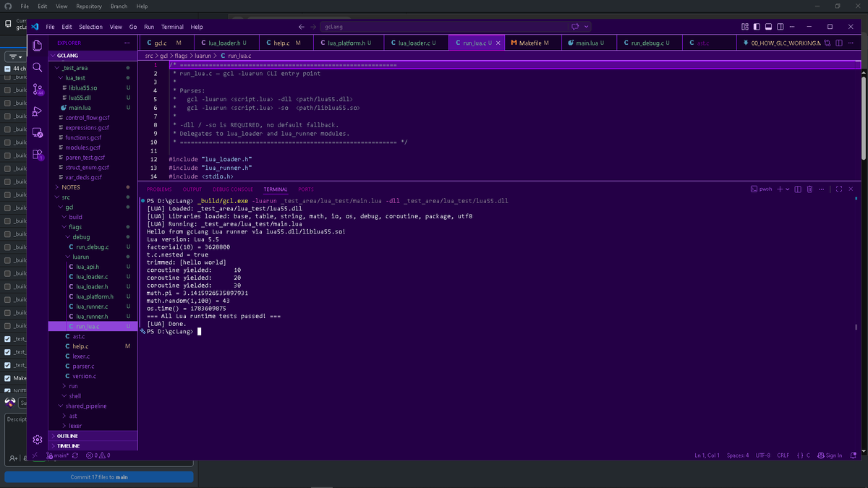Open errors and warnings count in the status bar
Image resolution: width=868 pixels, height=488 pixels.
pos(98,455)
